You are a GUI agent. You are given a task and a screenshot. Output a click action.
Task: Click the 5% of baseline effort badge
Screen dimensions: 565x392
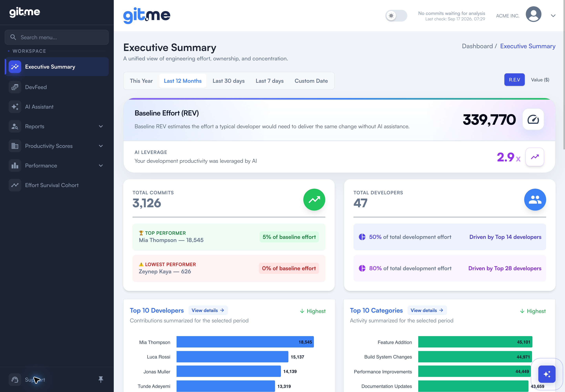[x=289, y=237]
